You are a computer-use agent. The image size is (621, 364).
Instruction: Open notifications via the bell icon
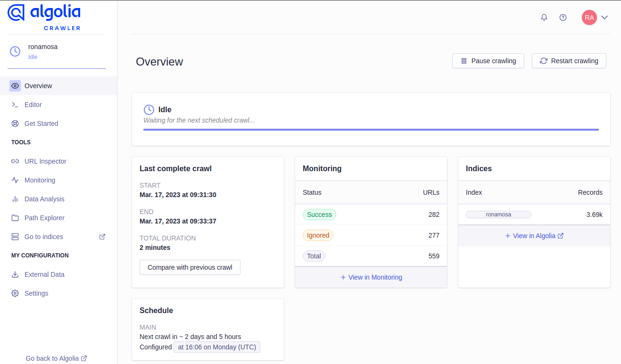click(x=544, y=17)
